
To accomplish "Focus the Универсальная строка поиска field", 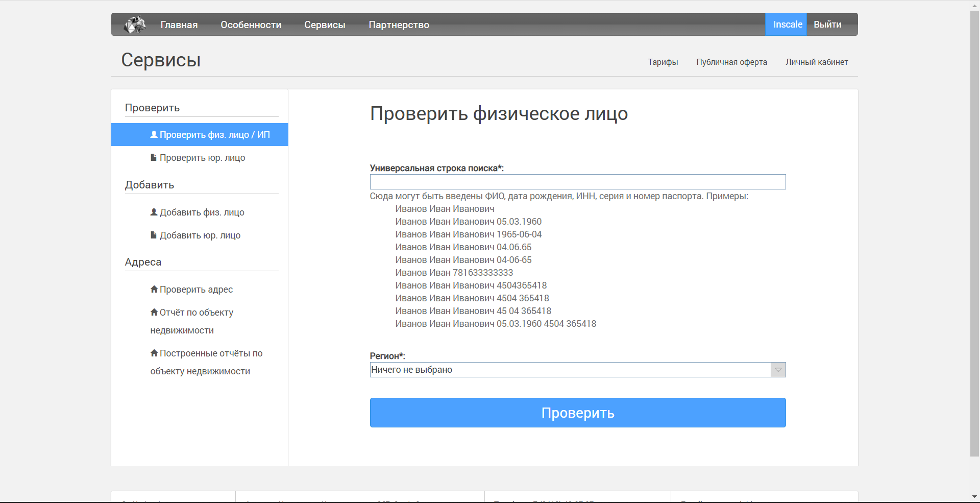I will point(578,182).
